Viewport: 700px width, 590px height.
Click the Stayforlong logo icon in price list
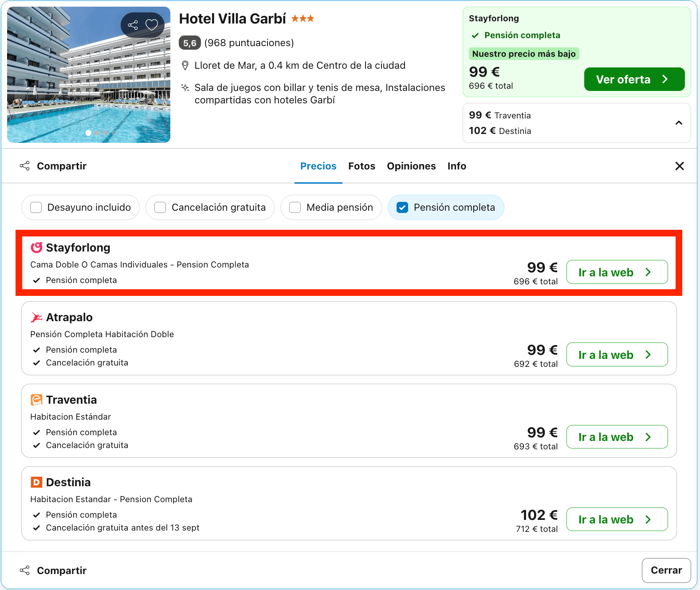click(x=36, y=248)
